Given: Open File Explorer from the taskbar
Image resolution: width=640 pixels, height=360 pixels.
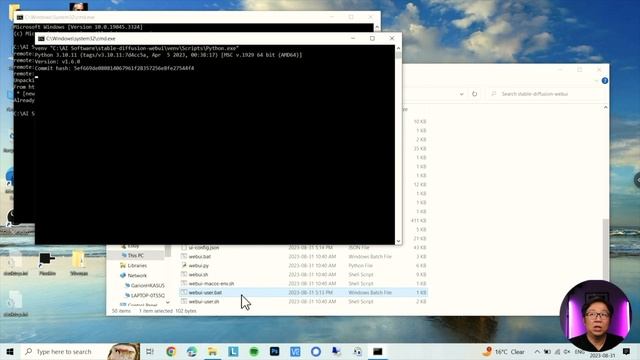Looking at the screenshot, I should point(212,351).
